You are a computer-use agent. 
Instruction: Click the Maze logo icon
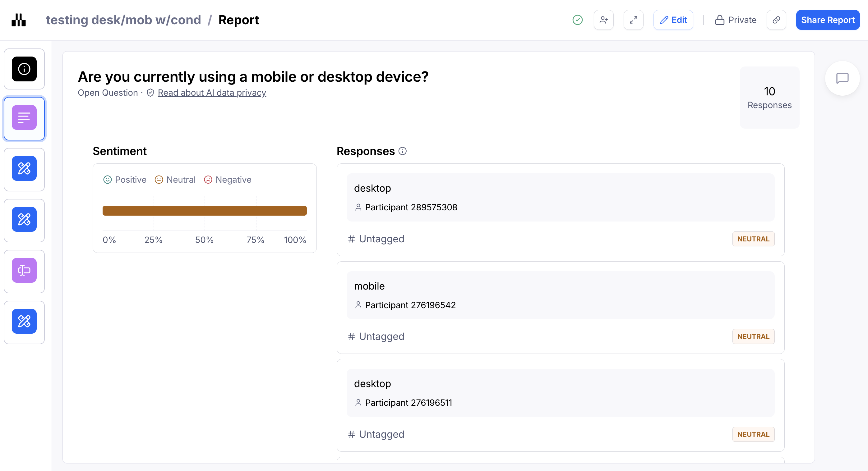19,20
